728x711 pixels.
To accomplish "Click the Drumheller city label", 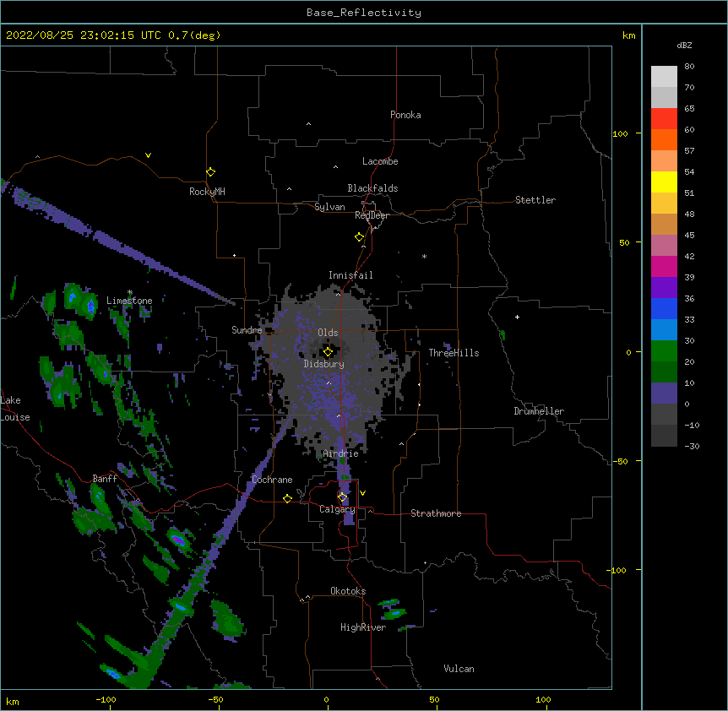I will pos(539,411).
